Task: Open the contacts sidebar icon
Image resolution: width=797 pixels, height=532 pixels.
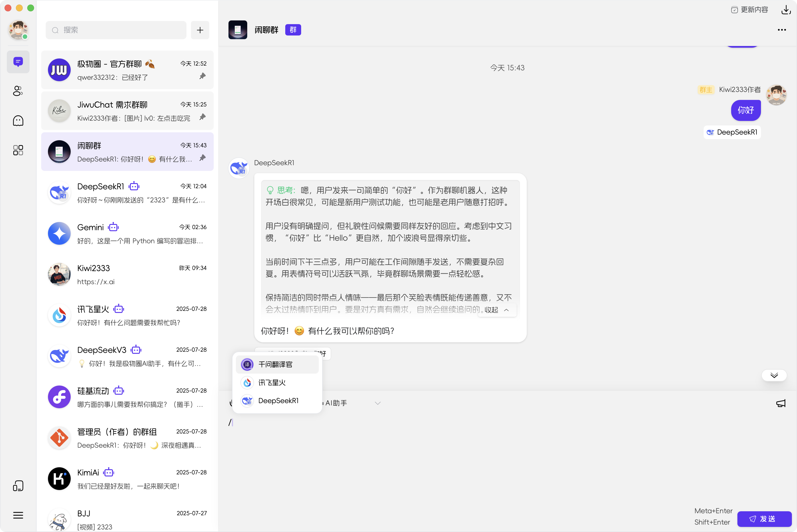Action: pyautogui.click(x=18, y=91)
